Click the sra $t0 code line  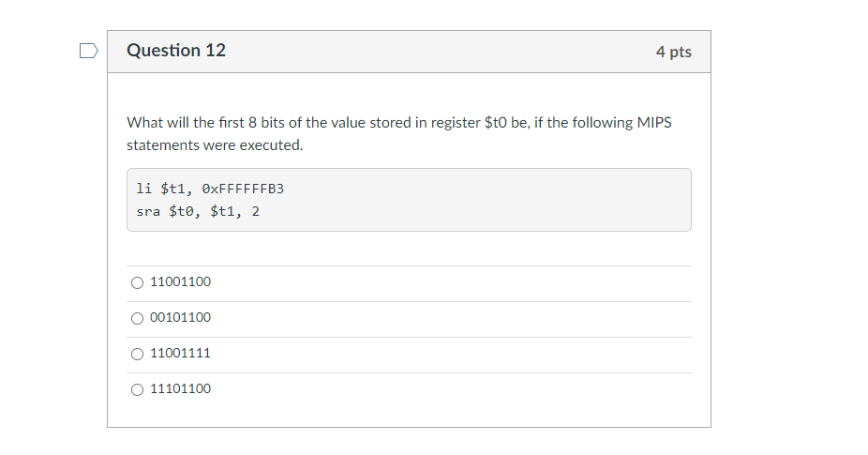click(198, 212)
